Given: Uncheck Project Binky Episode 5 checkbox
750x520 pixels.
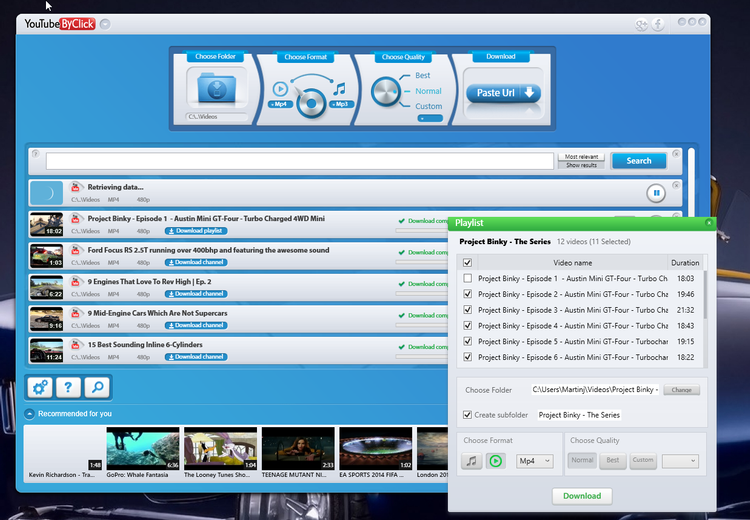Looking at the screenshot, I should [467, 342].
